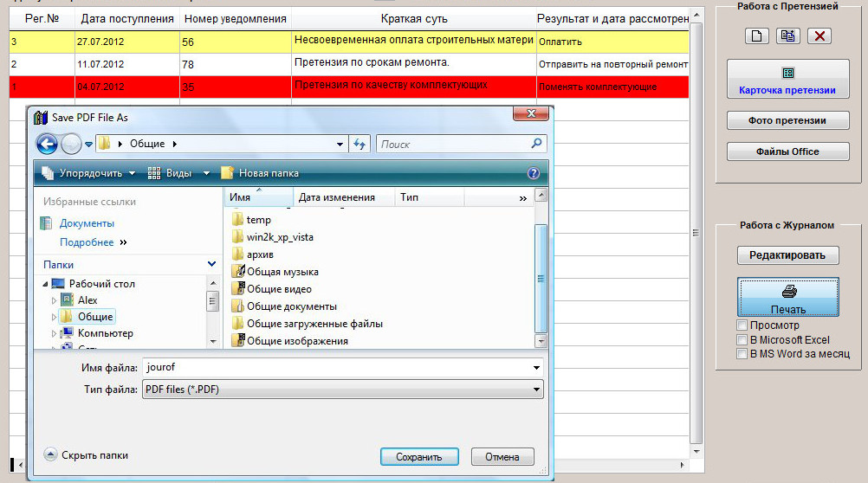Viewport: 868px width, 483px height.
Task: Select Общие изображения folder
Action: click(297, 341)
